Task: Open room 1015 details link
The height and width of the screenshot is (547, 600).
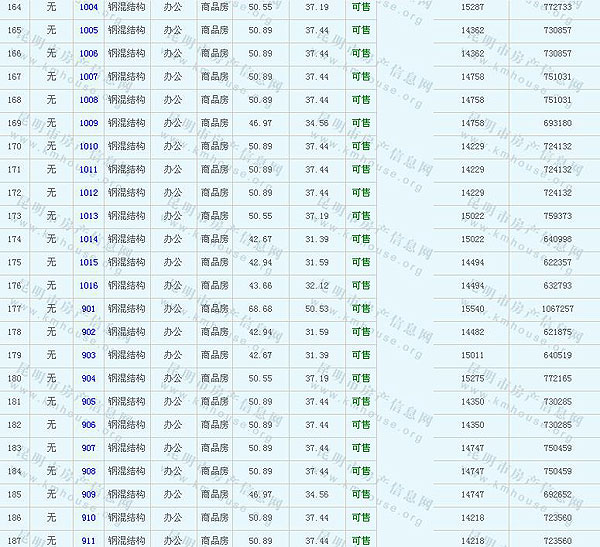Action: [x=89, y=262]
